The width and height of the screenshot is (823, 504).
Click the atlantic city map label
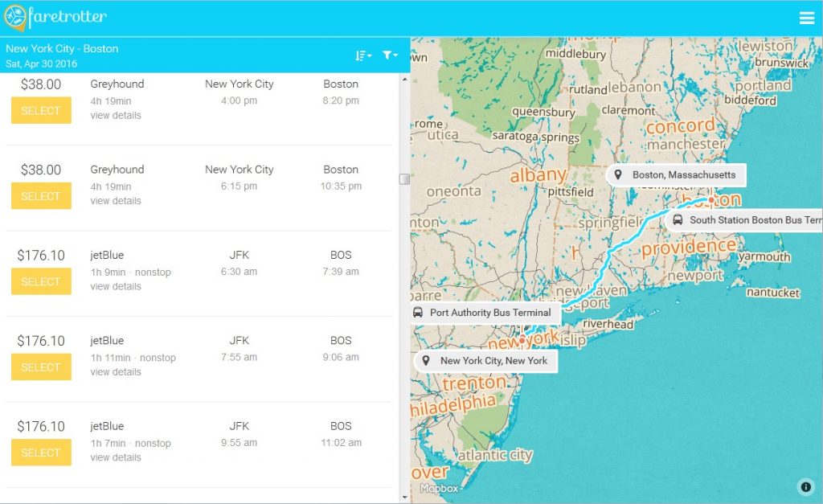[495, 455]
